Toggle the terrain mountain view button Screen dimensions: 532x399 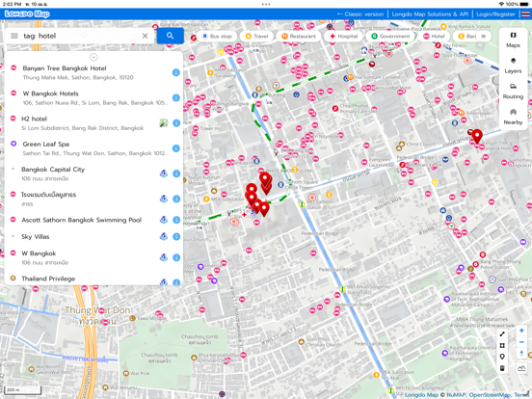click(x=521, y=368)
